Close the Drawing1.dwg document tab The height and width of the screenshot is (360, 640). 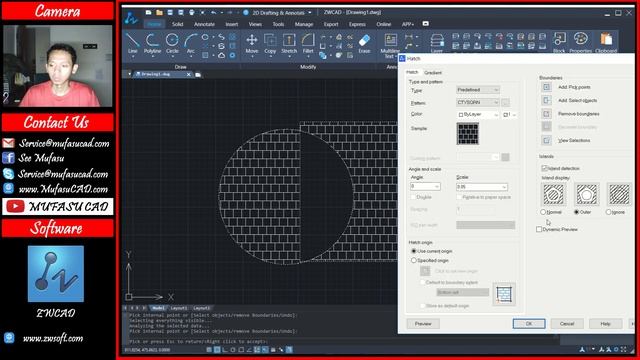[189, 74]
